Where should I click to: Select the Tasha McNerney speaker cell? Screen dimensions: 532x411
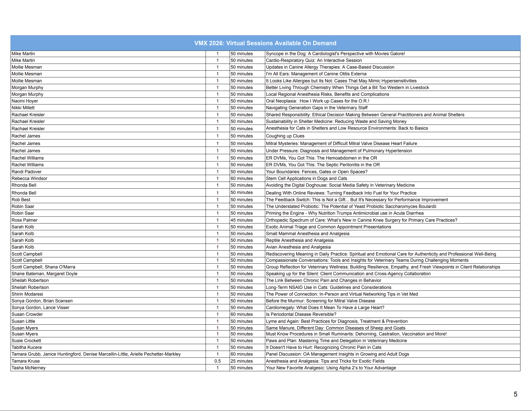pos(29,368)
